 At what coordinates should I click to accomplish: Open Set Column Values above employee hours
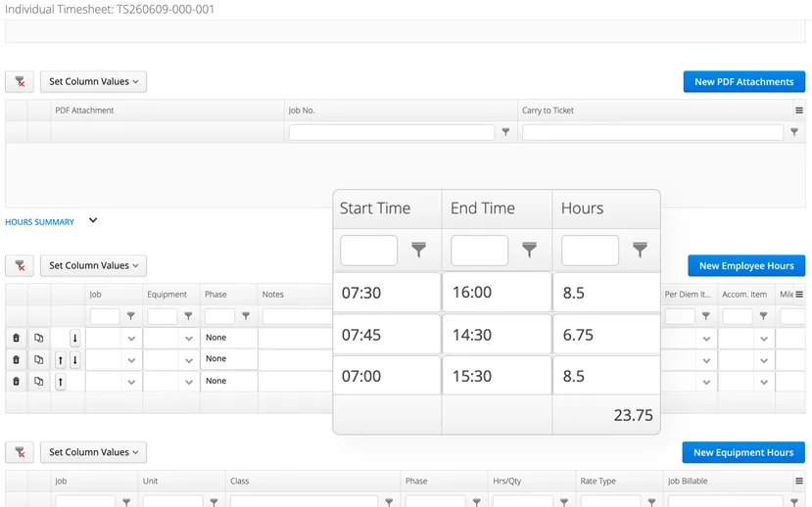coord(93,265)
